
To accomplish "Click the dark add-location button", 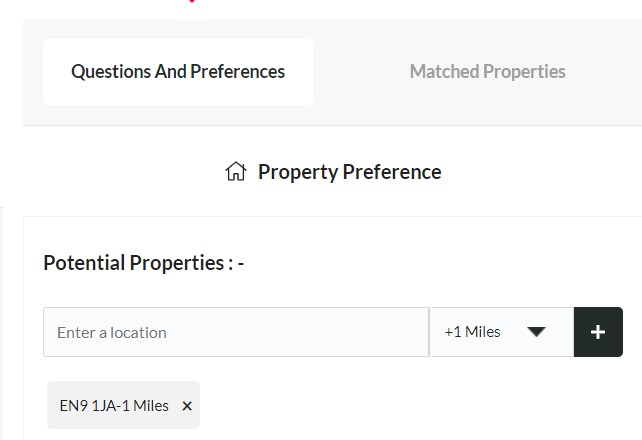I will [598, 332].
